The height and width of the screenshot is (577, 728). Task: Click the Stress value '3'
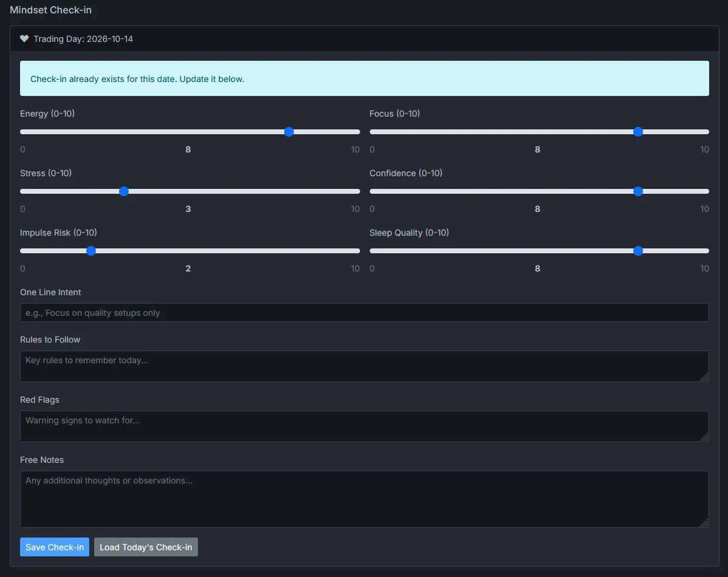[188, 209]
